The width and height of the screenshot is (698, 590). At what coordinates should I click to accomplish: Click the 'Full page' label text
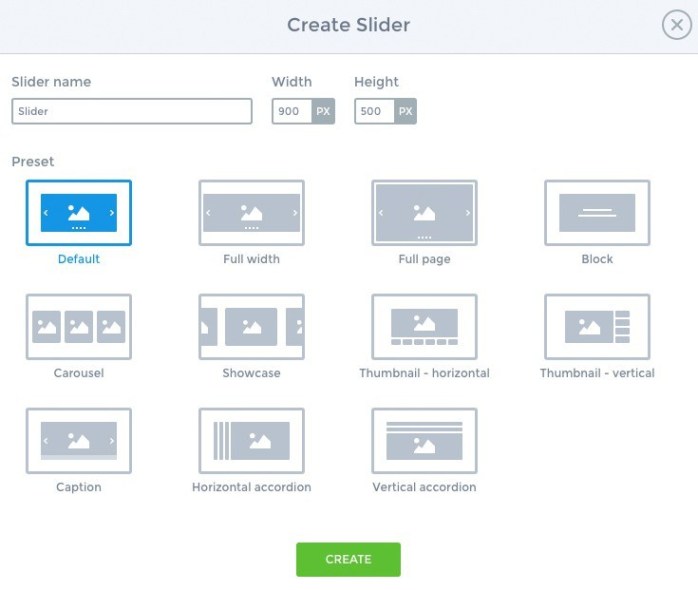click(424, 259)
